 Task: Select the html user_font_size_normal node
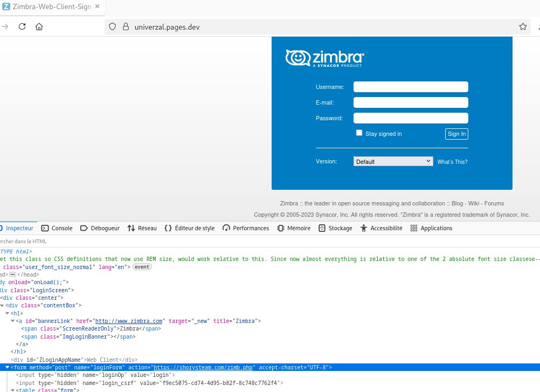pyautogui.click(x=65, y=267)
